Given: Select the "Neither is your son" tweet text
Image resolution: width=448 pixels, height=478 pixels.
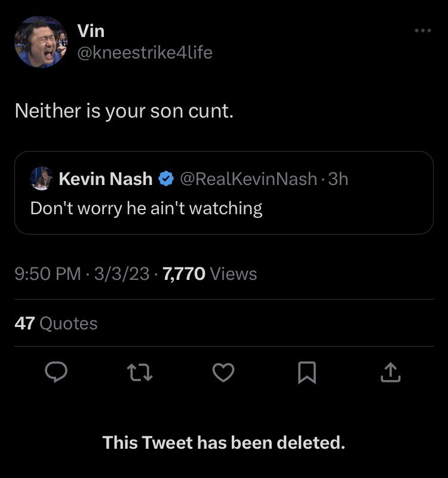Looking at the screenshot, I should tap(124, 111).
